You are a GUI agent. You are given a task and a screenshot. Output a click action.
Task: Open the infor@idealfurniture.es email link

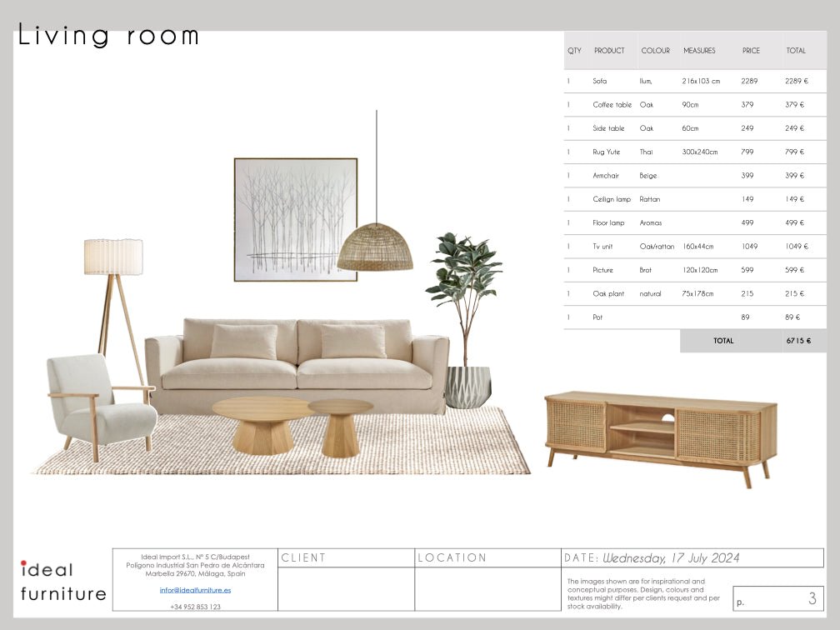[195, 590]
